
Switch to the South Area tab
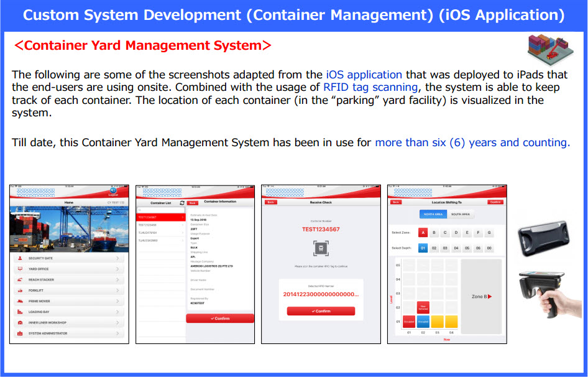point(461,214)
